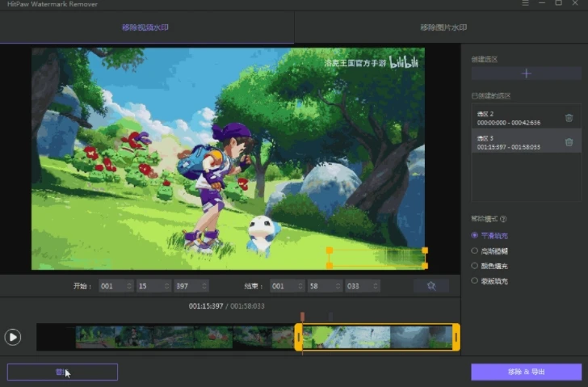Click the red playhead marker above timeline
Screen dimensions: 588x387
[x=302, y=317]
